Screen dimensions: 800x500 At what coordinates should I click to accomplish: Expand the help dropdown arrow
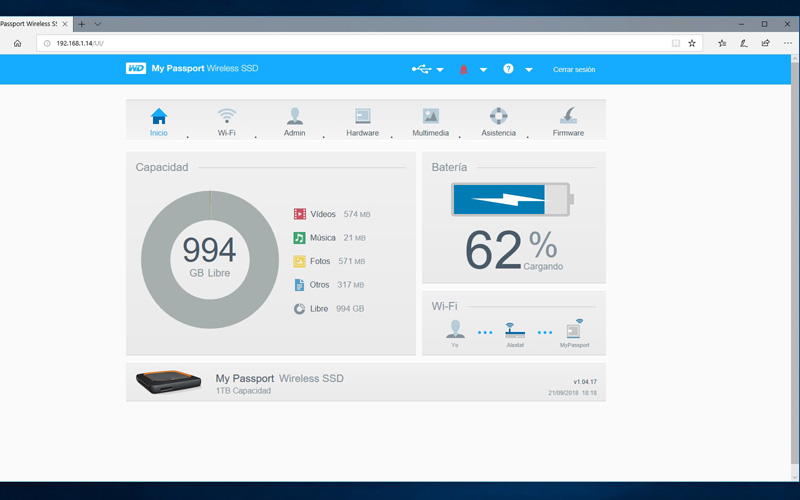click(529, 70)
